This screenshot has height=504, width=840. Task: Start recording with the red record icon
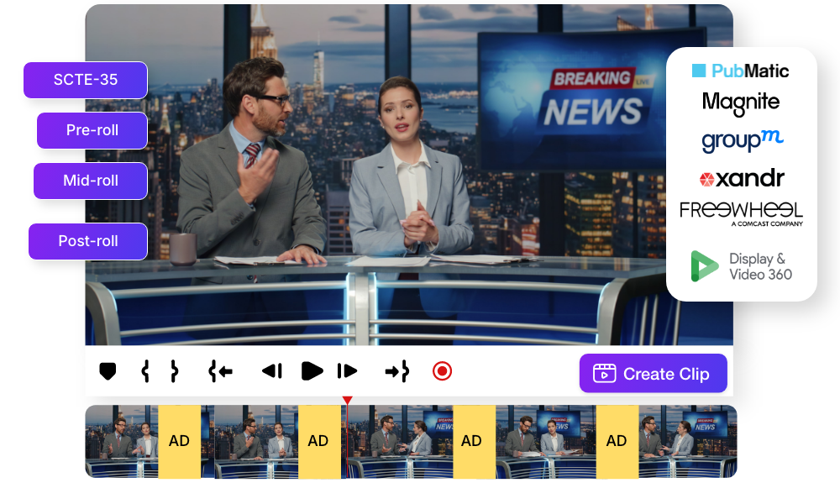coord(442,371)
